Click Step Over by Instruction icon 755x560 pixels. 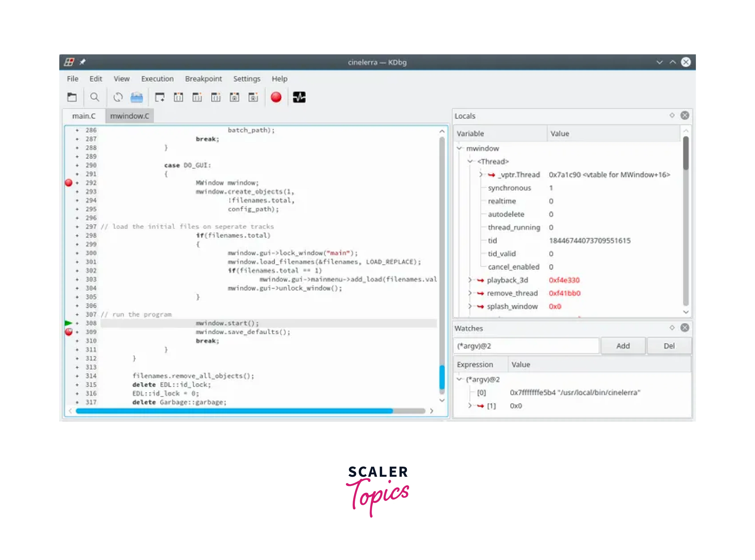253,97
